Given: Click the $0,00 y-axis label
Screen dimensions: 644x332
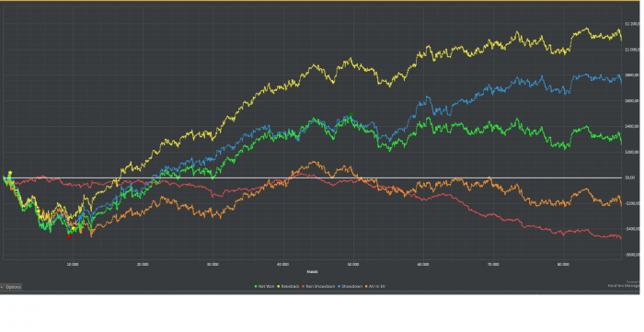Looking at the screenshot, I should point(630,177).
